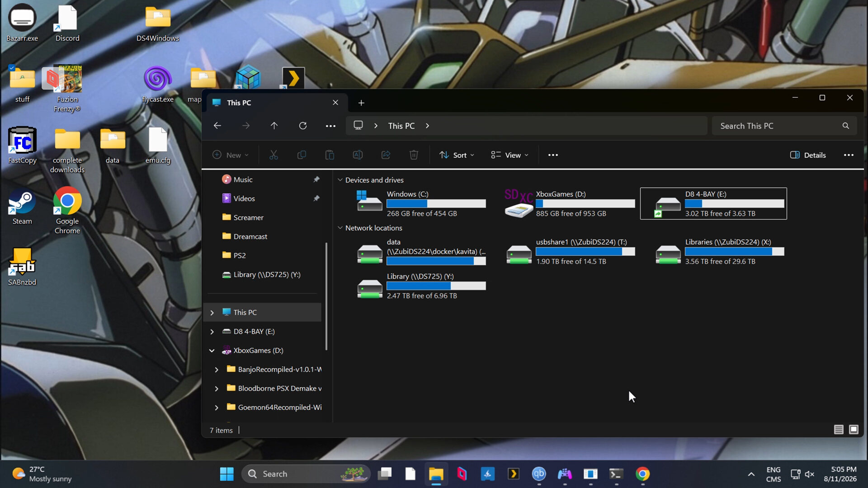Select the SABnzbd desktop icon
The image size is (868, 488).
tap(22, 267)
